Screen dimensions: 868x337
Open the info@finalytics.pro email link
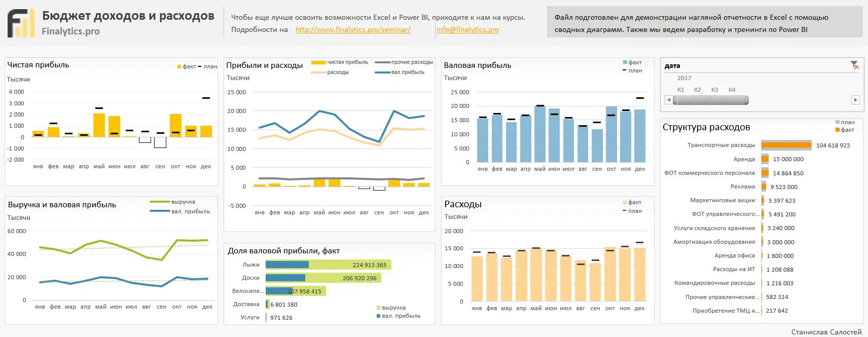coord(467,29)
